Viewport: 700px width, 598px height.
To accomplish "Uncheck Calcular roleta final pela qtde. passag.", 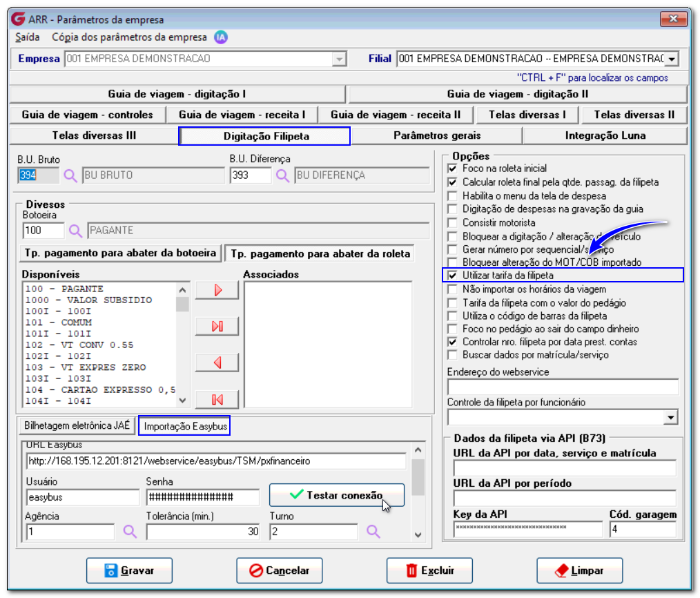I will (x=453, y=182).
